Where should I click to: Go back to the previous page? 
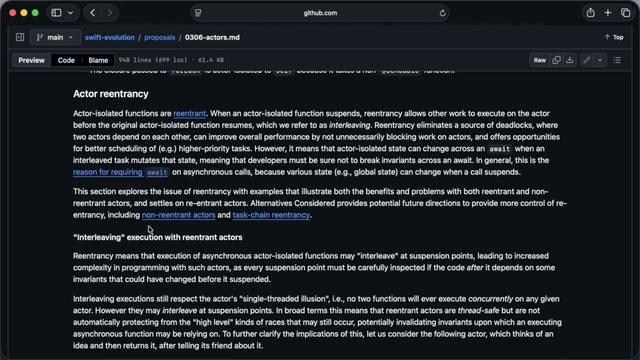coord(93,13)
